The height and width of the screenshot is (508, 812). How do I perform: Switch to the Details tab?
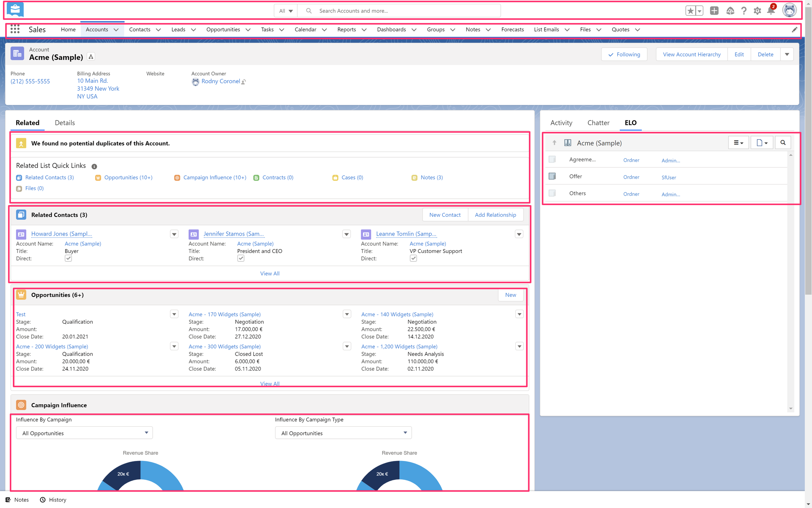click(x=65, y=123)
